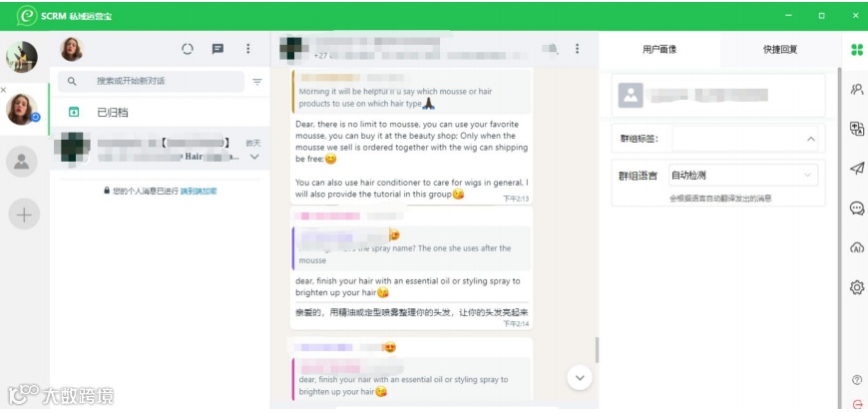Screen dimensions: 868x412
Task: Start a new chat with message icon
Action: point(218,49)
